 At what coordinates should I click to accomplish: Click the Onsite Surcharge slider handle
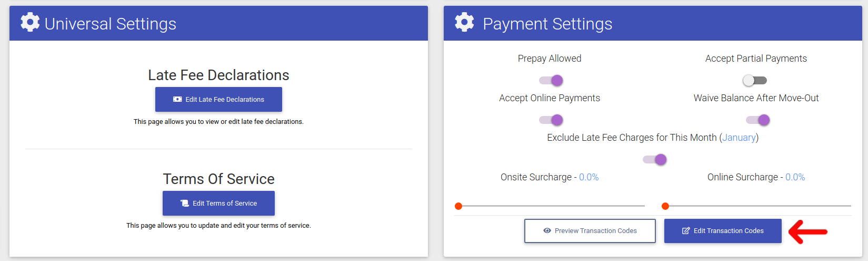pos(458,206)
